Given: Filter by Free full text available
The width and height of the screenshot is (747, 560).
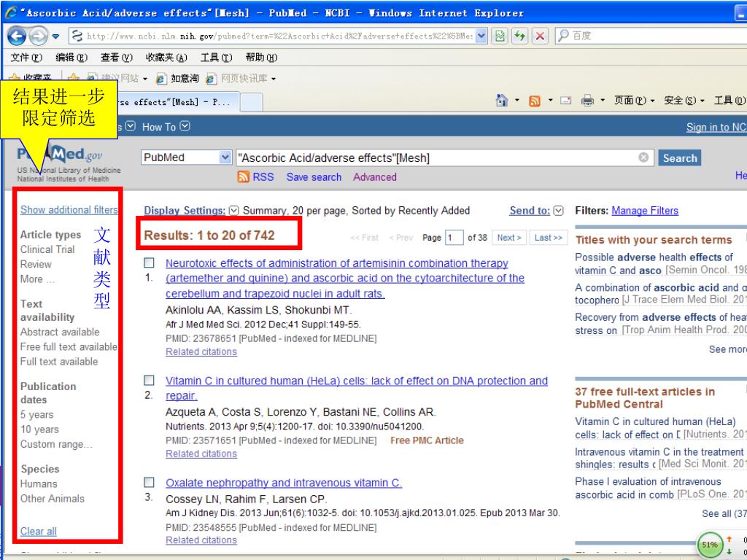Looking at the screenshot, I should tap(69, 346).
